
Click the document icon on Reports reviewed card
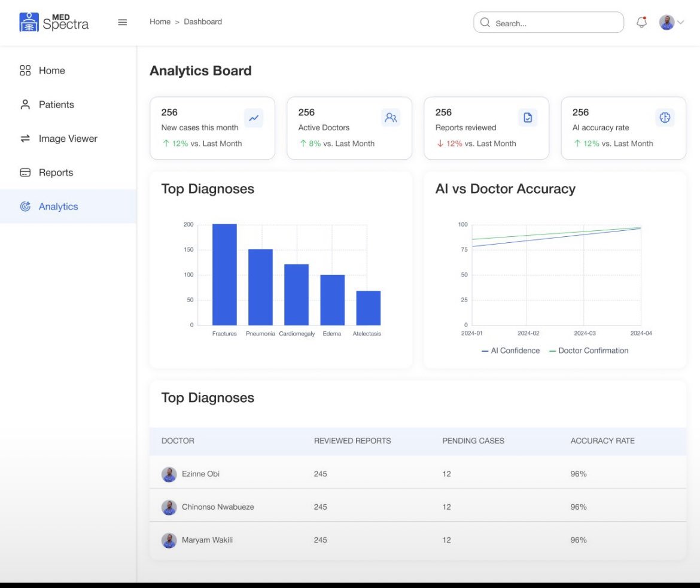[x=528, y=118]
